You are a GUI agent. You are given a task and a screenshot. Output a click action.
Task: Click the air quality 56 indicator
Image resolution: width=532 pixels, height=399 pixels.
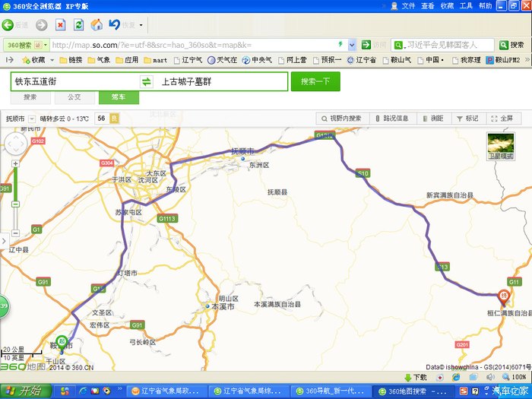(107, 119)
